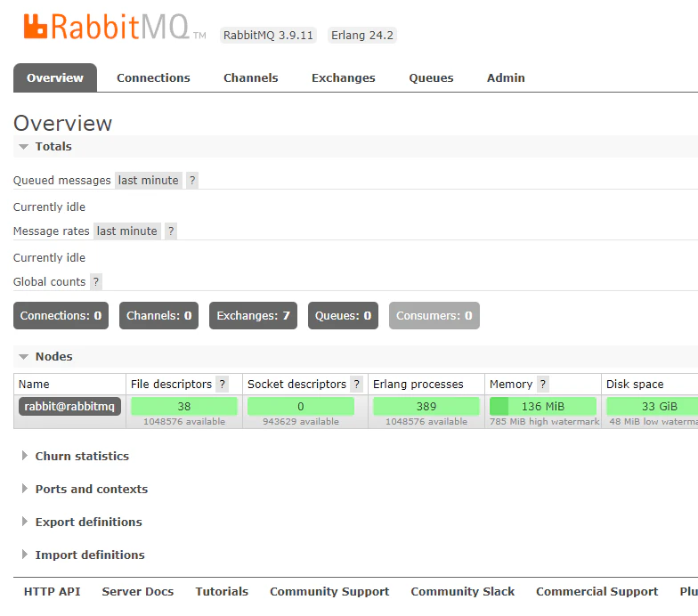Image resolution: width=698 pixels, height=616 pixels.
Task: Click the 38 file descriptors bar
Action: 184,406
